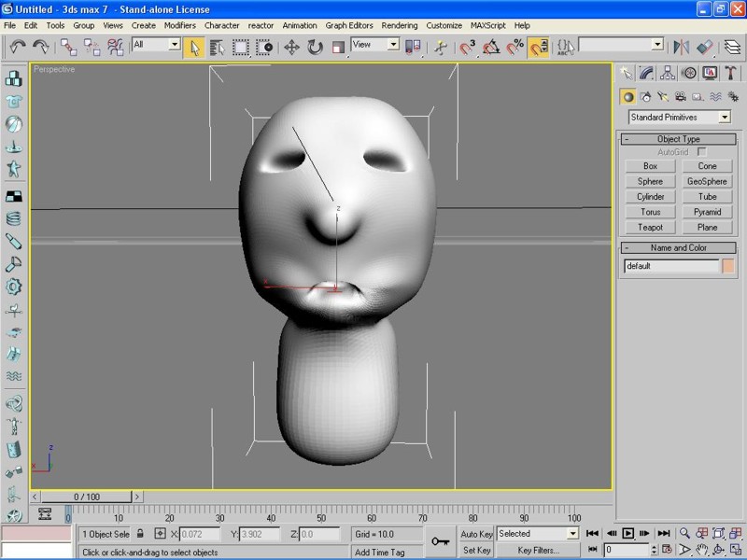
Task: Enable the AutoGrid checkbox
Action: (701, 152)
